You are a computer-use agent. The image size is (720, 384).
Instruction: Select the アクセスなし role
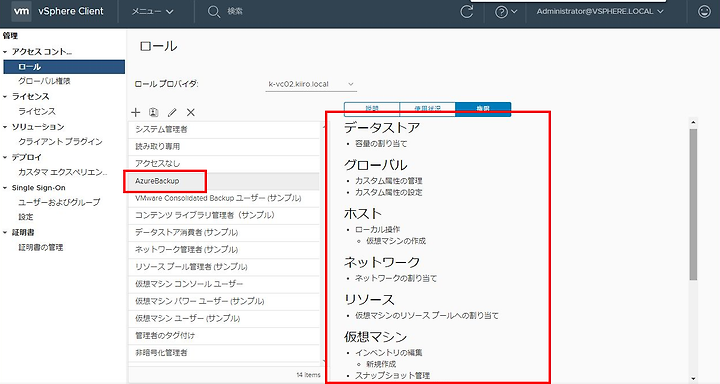tap(224, 164)
